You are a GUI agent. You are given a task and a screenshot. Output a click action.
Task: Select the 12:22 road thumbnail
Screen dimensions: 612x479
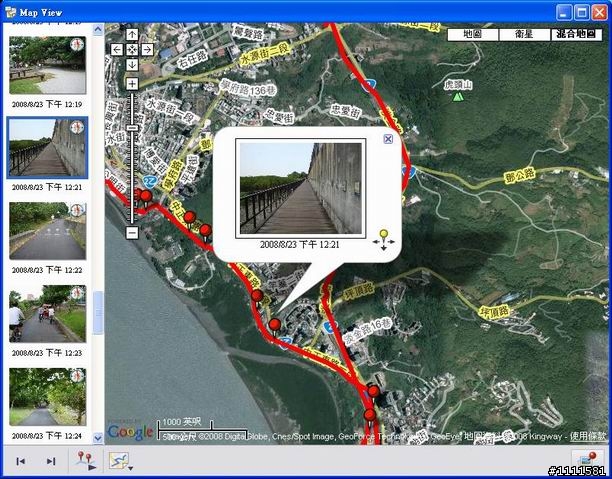(x=48, y=231)
